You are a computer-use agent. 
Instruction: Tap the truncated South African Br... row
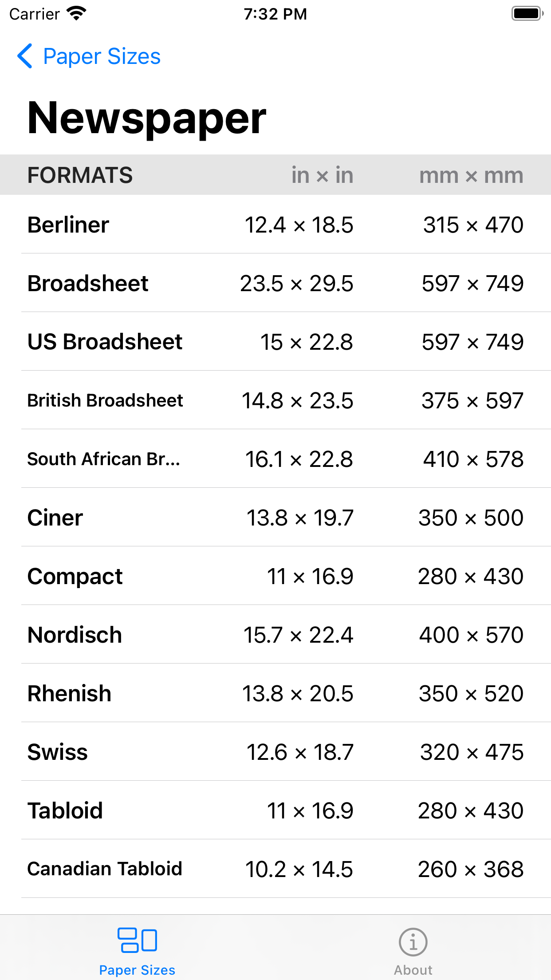pos(275,459)
